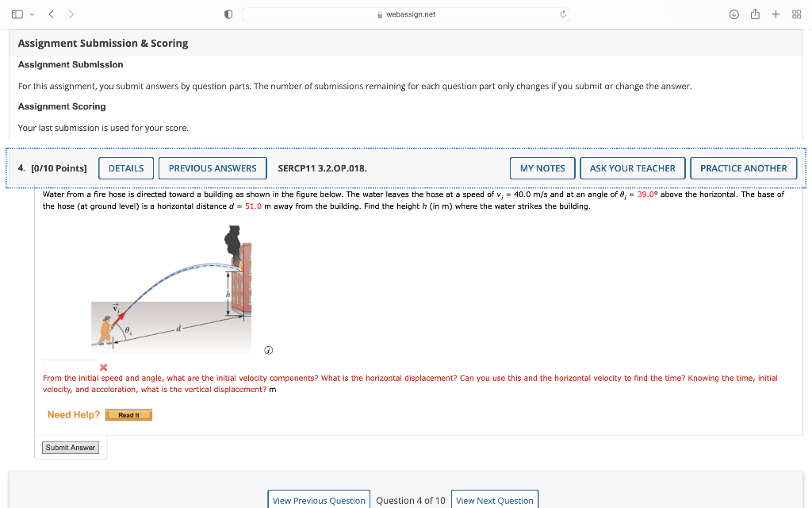Open the Safari privacy report shield icon

tap(228, 13)
